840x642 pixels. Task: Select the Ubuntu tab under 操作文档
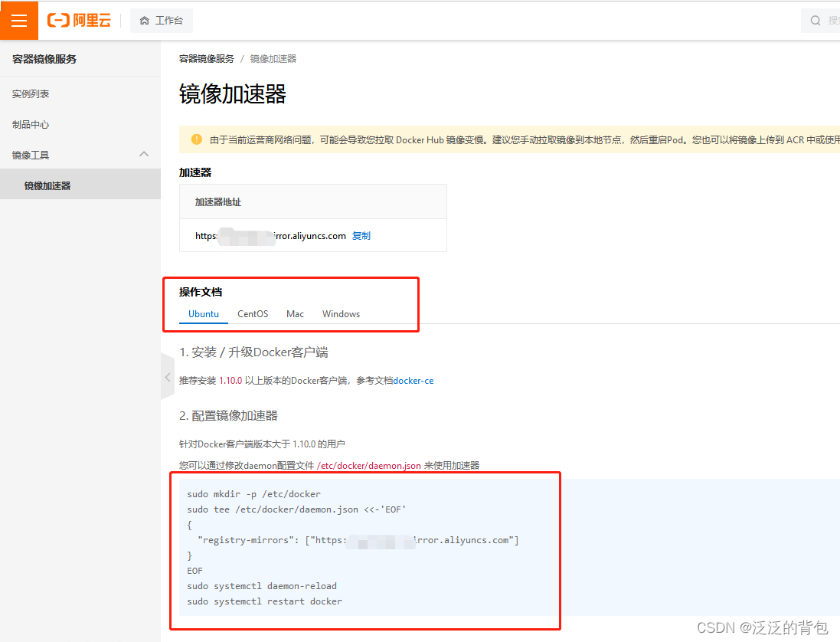[x=203, y=313]
